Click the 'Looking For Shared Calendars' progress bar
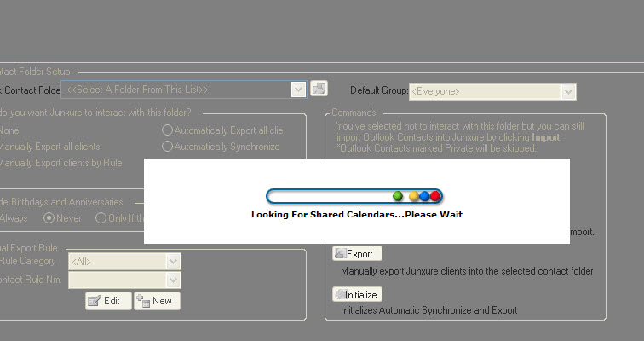The height and width of the screenshot is (341, 644). pos(354,196)
